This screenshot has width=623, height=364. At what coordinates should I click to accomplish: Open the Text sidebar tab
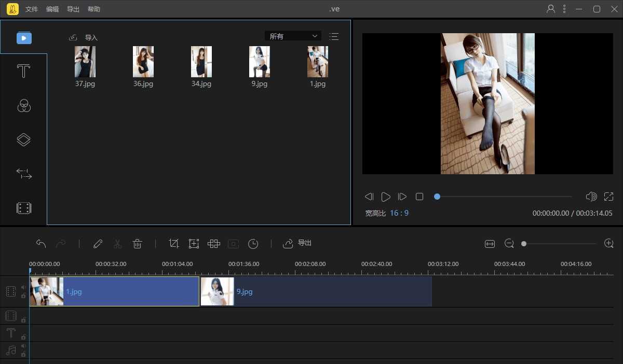click(x=24, y=71)
